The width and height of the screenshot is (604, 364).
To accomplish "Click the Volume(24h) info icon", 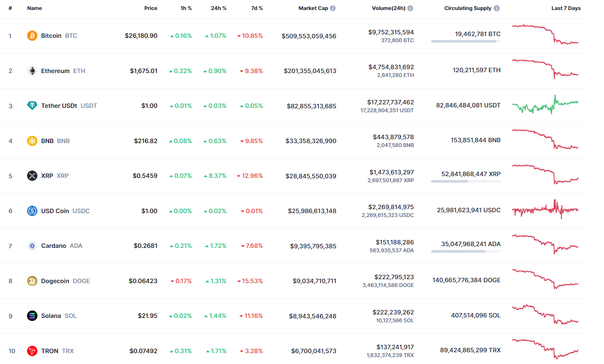I will 410,8.
